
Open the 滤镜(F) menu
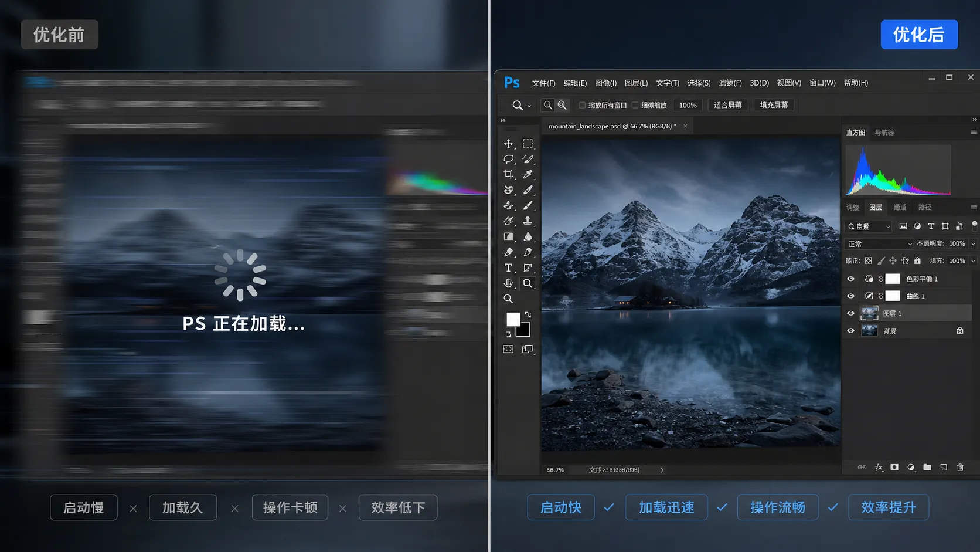(x=730, y=83)
